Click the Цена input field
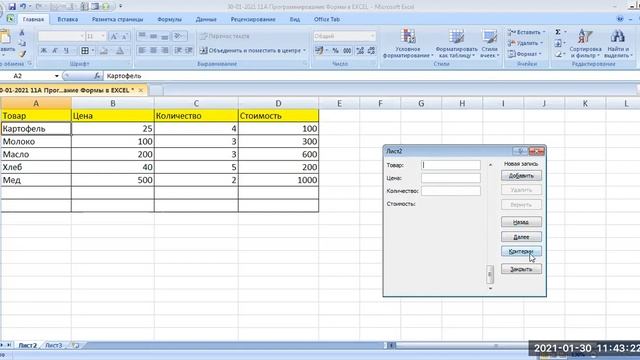The height and width of the screenshot is (360, 640). click(x=451, y=178)
